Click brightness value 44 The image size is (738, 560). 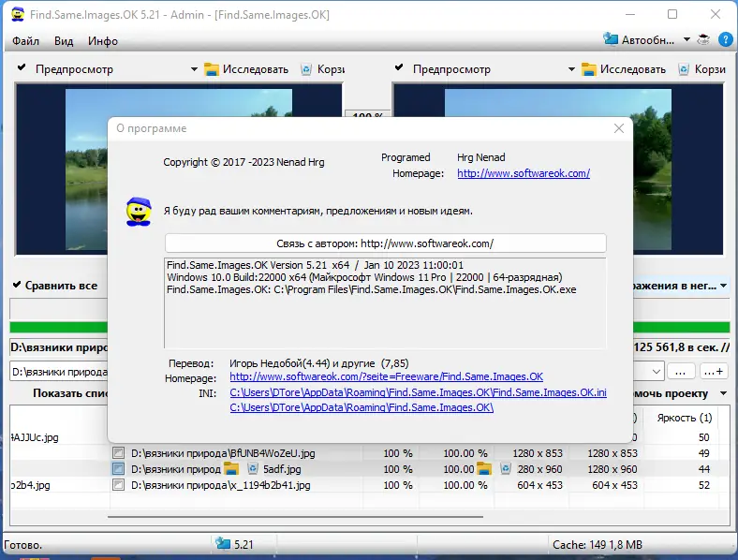(x=703, y=469)
